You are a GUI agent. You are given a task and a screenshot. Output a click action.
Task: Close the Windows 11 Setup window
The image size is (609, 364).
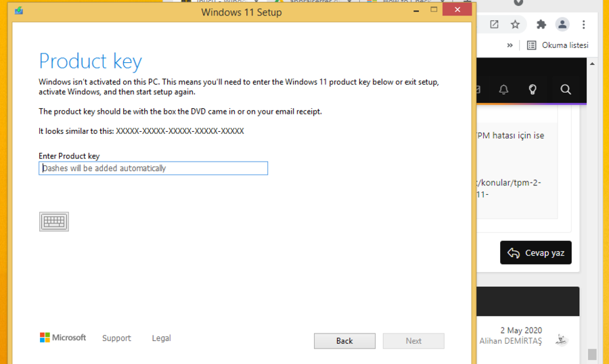pyautogui.click(x=457, y=9)
